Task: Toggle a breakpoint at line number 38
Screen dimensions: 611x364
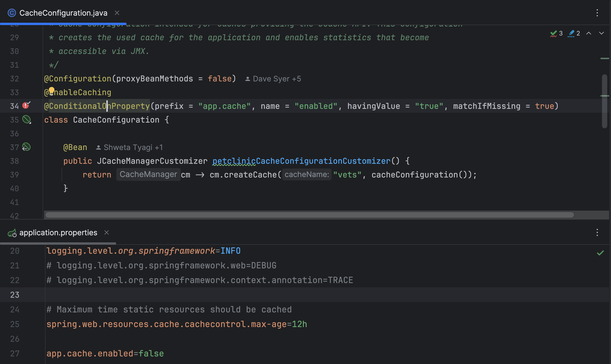Action: tap(14, 161)
